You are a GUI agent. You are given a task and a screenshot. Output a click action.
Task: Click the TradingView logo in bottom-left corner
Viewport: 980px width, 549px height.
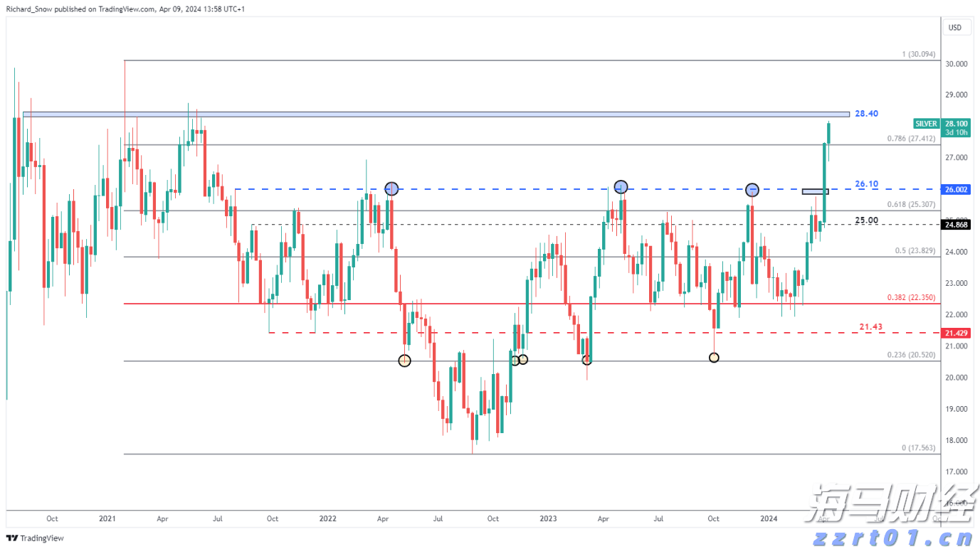pos(36,538)
